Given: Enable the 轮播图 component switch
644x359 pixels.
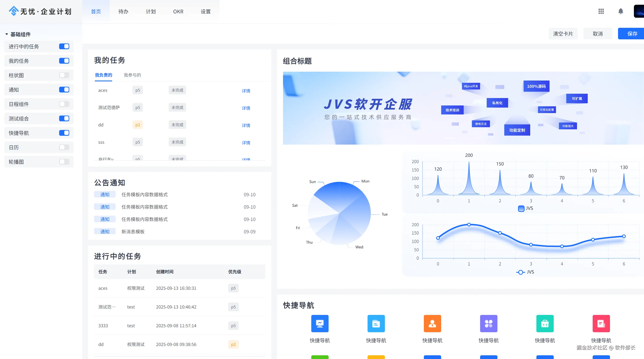Looking at the screenshot, I should (x=64, y=162).
